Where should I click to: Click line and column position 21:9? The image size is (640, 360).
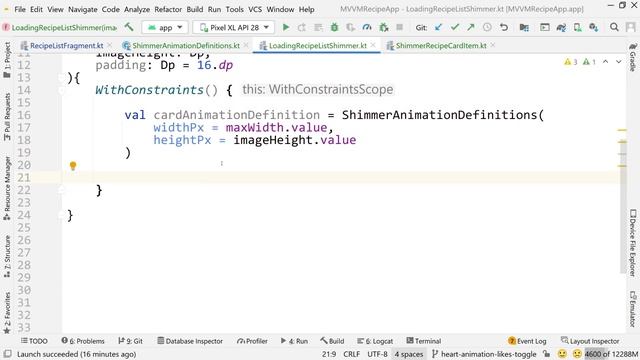pos(329,354)
